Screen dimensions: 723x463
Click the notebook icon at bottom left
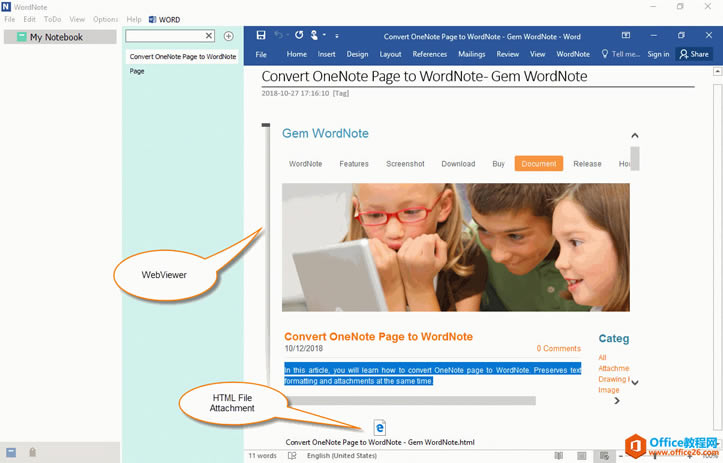coord(11,452)
